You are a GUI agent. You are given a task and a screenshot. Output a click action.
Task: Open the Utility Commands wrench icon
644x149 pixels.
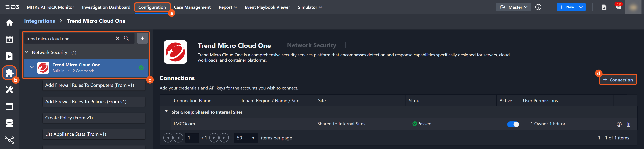(9, 90)
